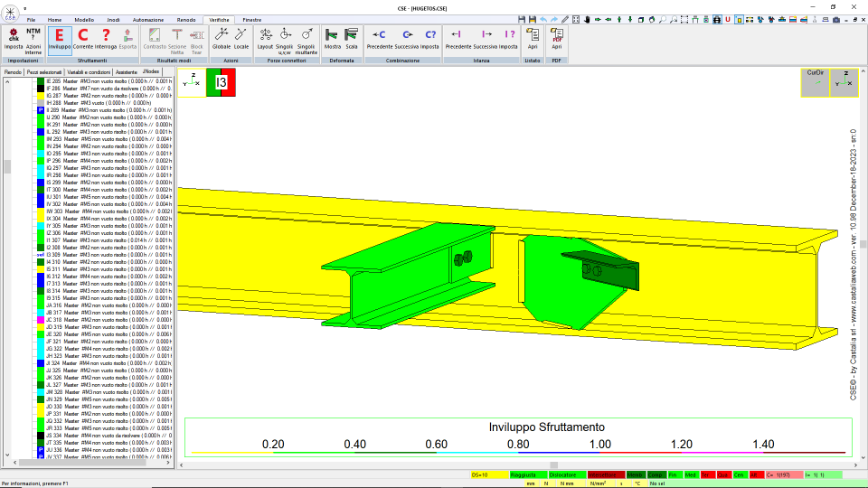
Task: Click the DS=10 status field
Action: click(489, 474)
